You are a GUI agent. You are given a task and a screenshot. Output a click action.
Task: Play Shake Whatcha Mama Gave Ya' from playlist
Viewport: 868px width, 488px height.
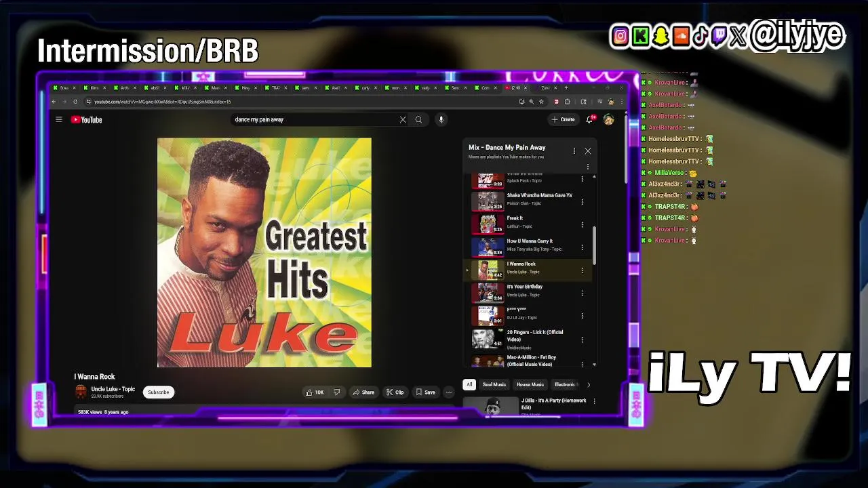coord(539,195)
